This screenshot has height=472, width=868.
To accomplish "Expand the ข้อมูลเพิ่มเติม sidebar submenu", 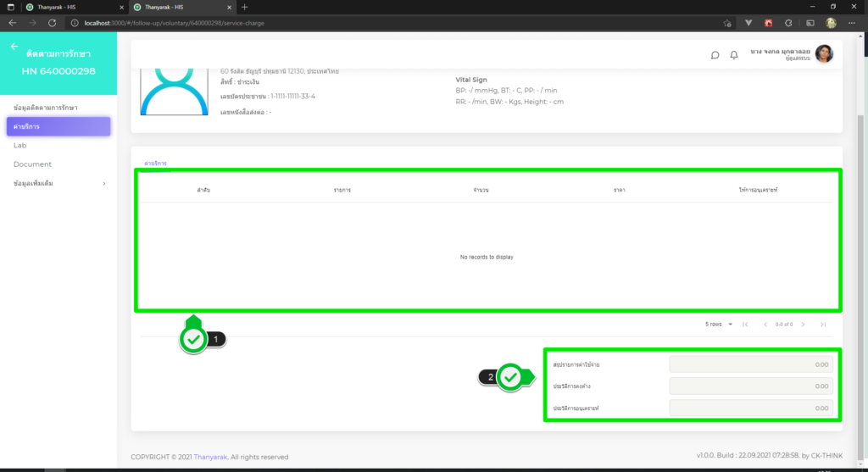I will pyautogui.click(x=58, y=183).
